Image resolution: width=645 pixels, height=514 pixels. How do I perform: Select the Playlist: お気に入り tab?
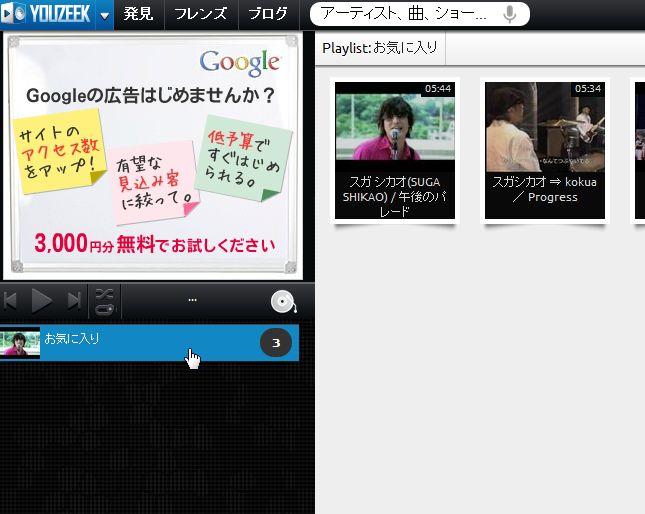tap(380, 48)
